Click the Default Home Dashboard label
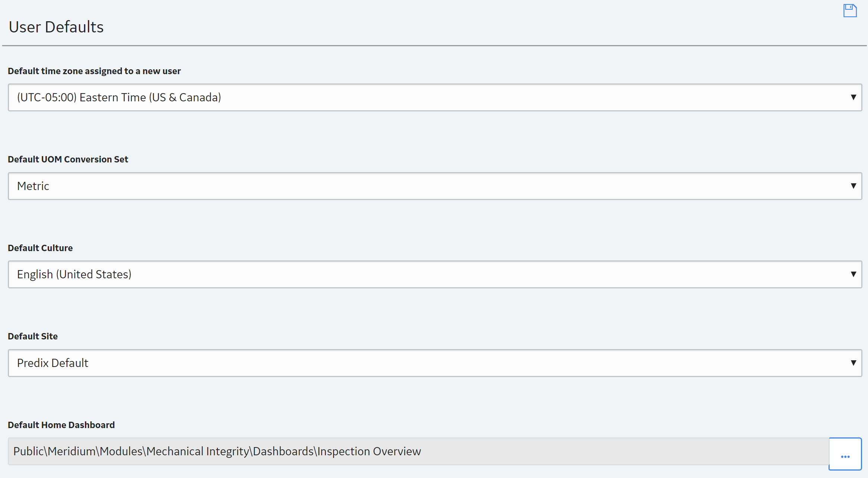Screen dimensions: 868x478 coord(61,425)
